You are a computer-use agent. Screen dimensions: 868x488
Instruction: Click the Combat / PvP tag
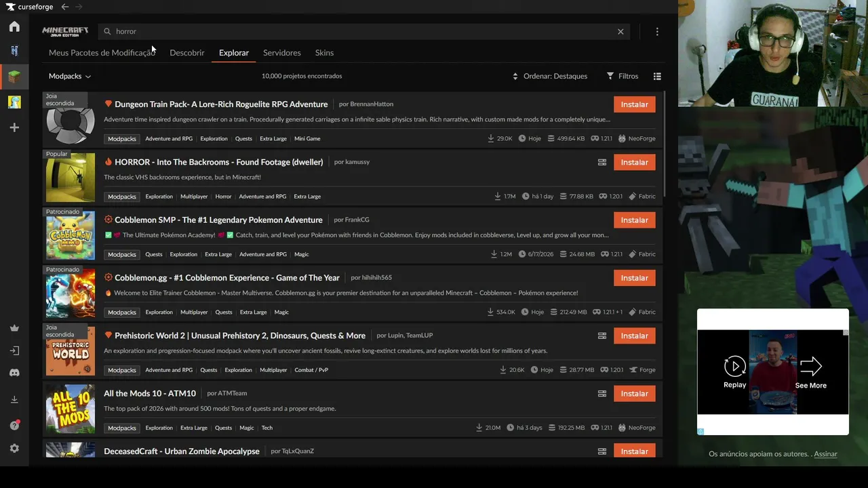click(311, 370)
